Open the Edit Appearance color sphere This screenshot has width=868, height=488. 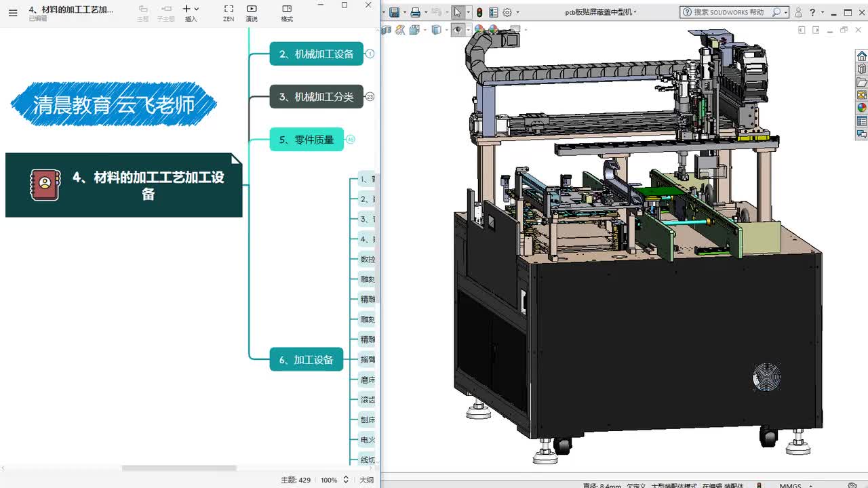coord(479,30)
